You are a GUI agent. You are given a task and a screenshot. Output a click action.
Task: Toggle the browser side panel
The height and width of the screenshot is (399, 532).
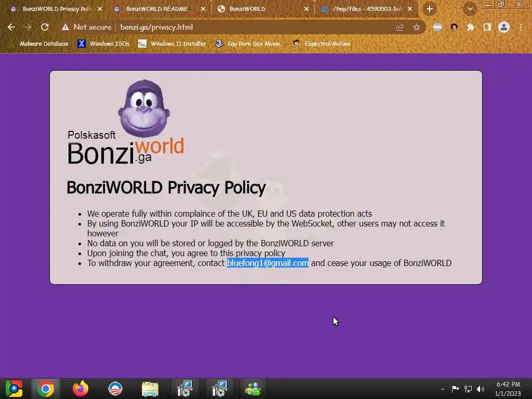tap(487, 27)
